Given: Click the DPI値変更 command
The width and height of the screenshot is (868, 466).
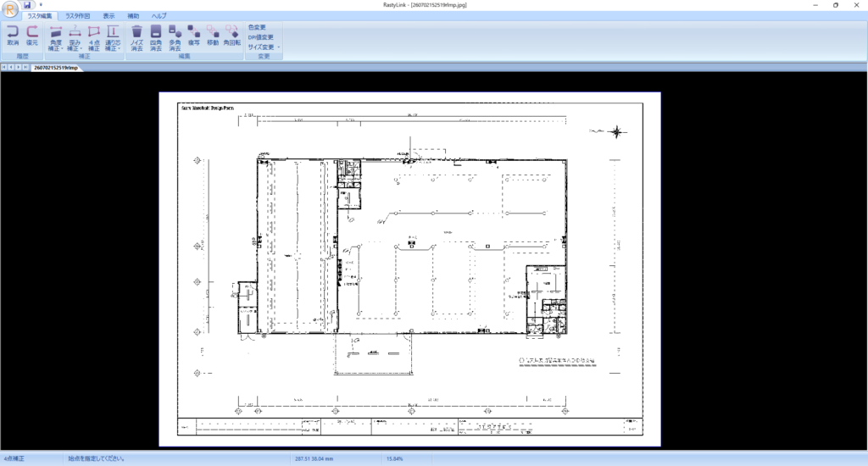Looking at the screenshot, I should 261,37.
